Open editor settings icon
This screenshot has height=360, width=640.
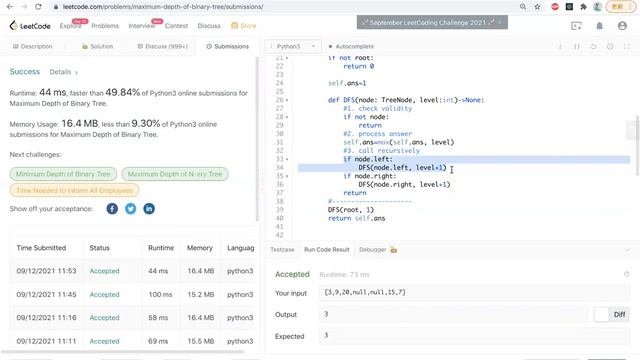pos(610,47)
